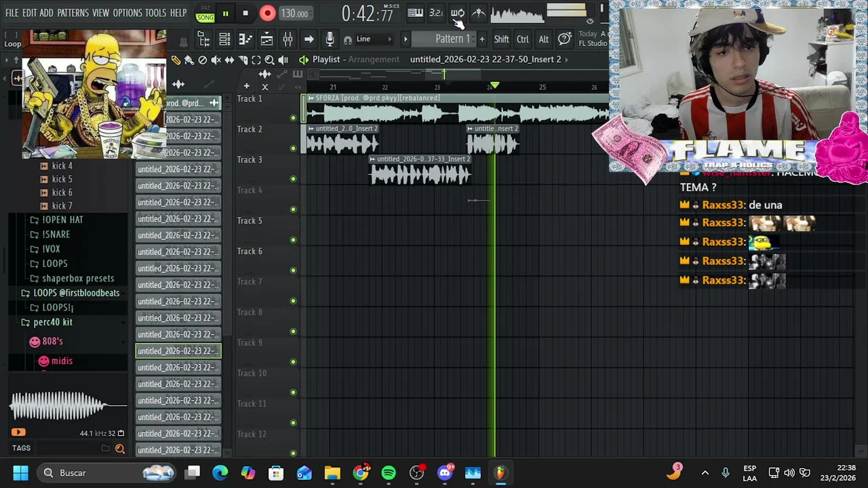Viewport: 868px width, 488px height.
Task: Pick the Zoom magnifier tool in playlist
Action: coord(269,60)
